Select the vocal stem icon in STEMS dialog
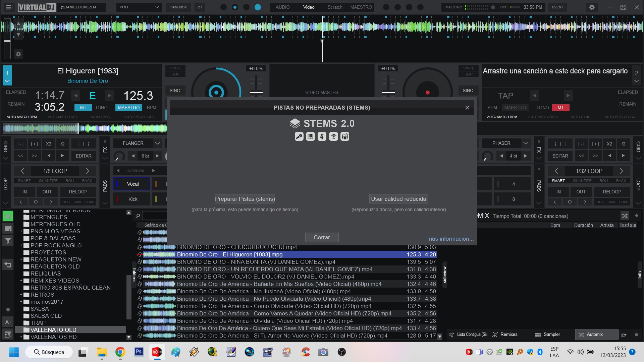The image size is (644, 362). [299, 136]
